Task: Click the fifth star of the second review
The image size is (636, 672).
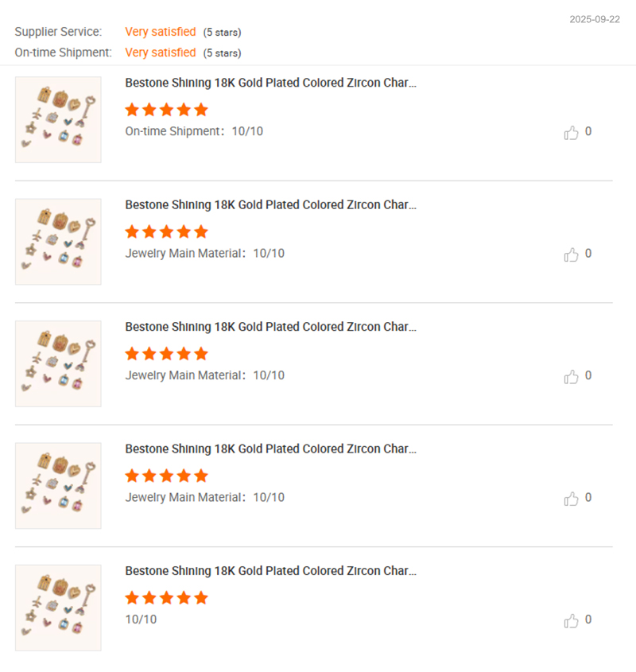Action: 201,231
